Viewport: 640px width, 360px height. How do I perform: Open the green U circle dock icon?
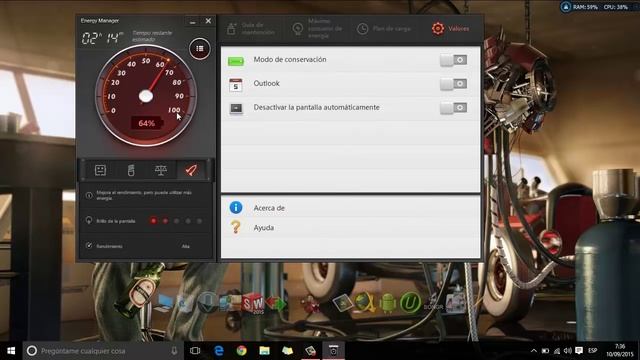click(410, 303)
